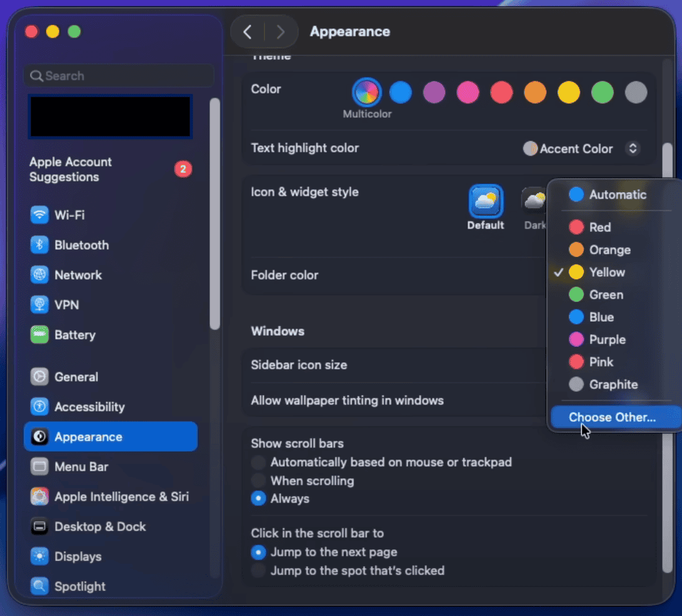Select orange accent color swatch

pos(535,92)
